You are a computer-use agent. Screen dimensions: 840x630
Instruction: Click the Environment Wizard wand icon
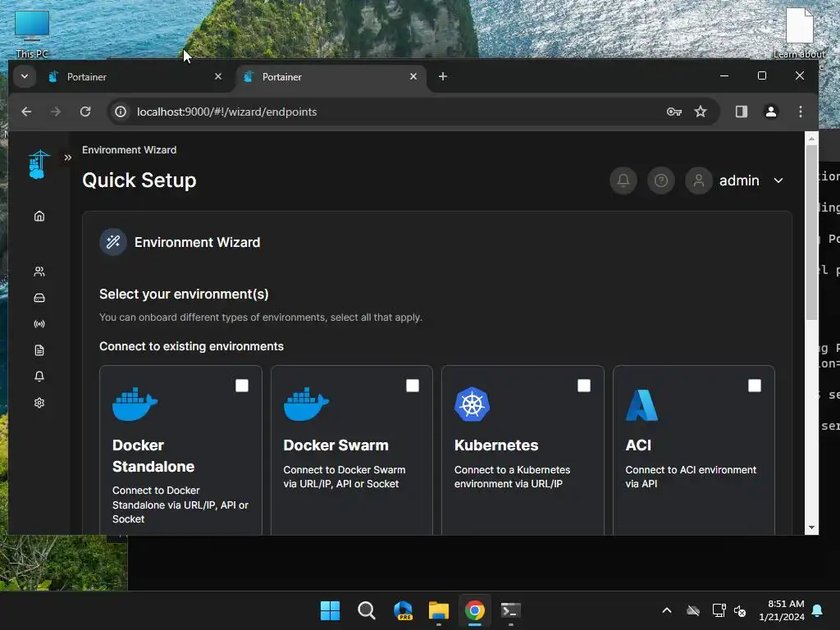click(113, 242)
